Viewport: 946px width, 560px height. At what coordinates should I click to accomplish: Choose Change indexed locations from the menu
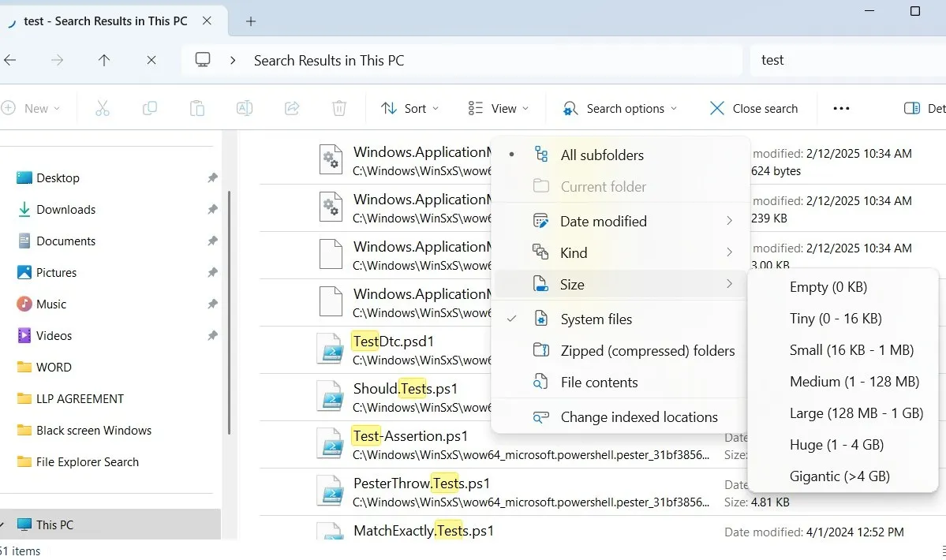click(638, 416)
